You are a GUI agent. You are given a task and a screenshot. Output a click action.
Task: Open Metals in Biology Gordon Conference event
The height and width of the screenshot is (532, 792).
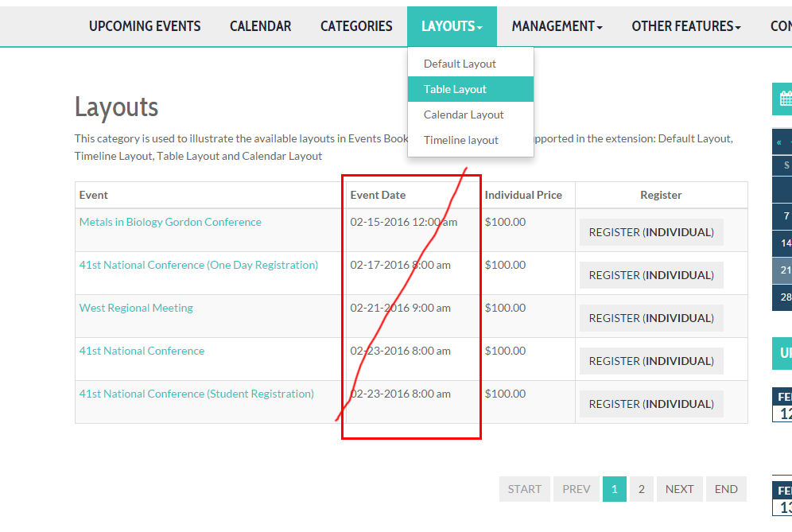[170, 222]
